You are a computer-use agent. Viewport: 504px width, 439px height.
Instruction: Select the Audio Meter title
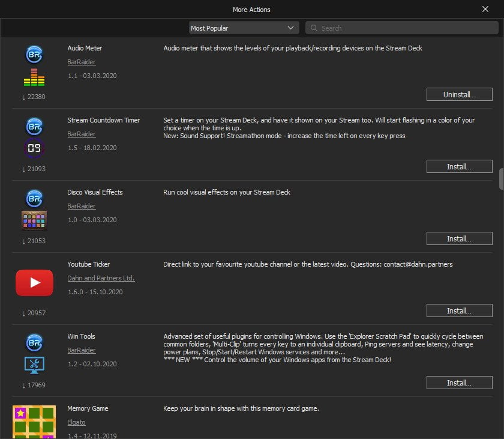coord(85,48)
